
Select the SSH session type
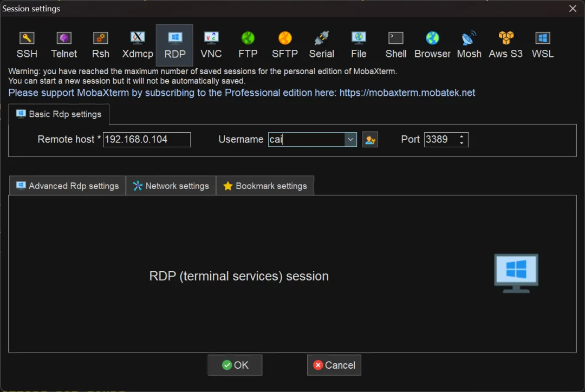[27, 45]
